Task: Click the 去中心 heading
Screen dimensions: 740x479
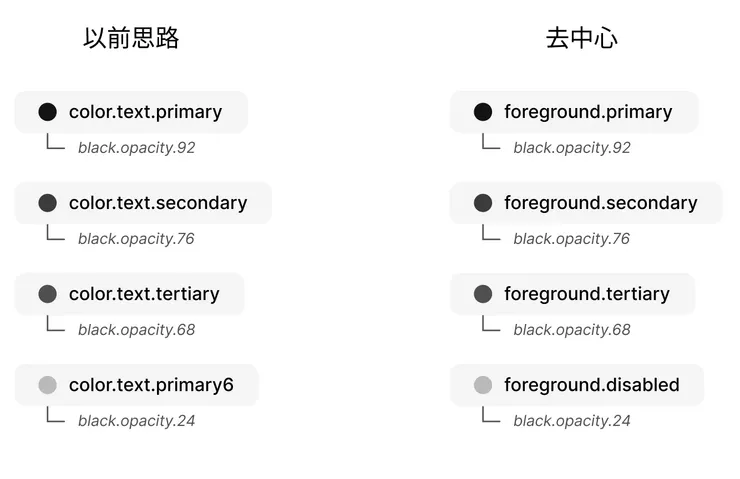Action: coord(581,39)
